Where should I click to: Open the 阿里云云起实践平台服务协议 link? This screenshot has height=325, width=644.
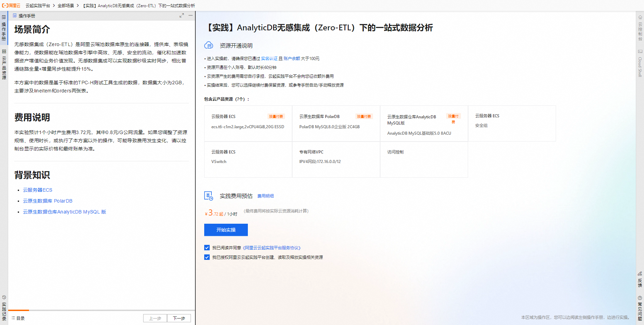272,248
